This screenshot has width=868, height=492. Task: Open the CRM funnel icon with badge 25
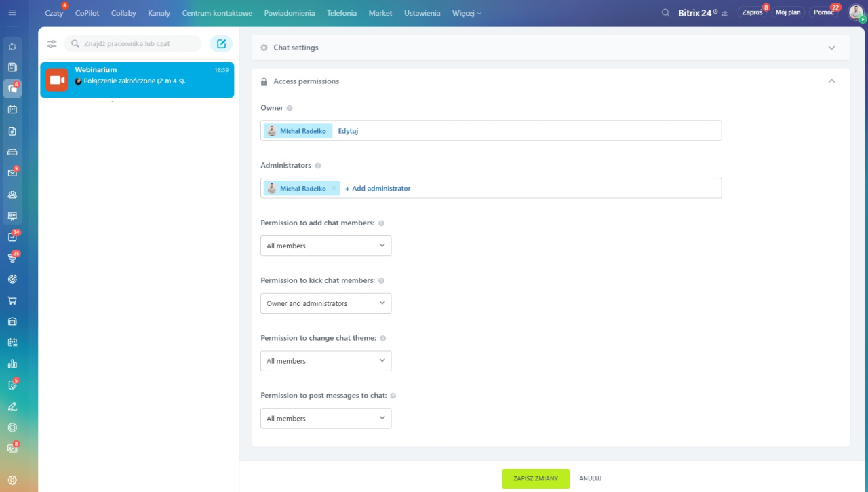point(12,258)
